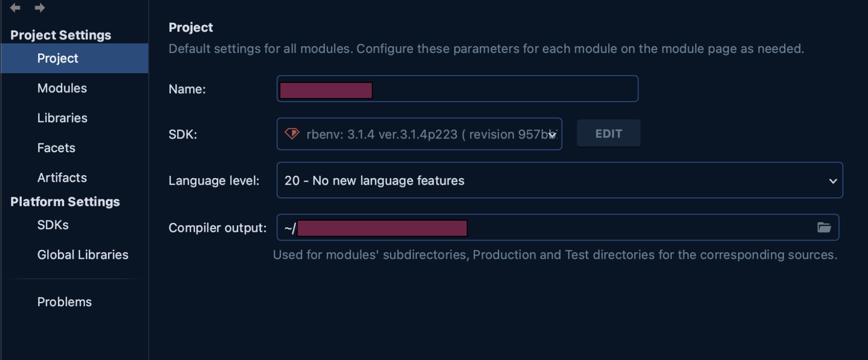Viewport: 868px width, 360px height.
Task: Open SDKs under Platform Settings
Action: tap(53, 225)
